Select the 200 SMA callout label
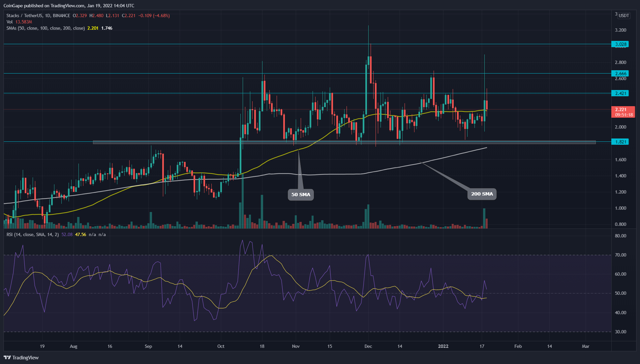 (482, 194)
